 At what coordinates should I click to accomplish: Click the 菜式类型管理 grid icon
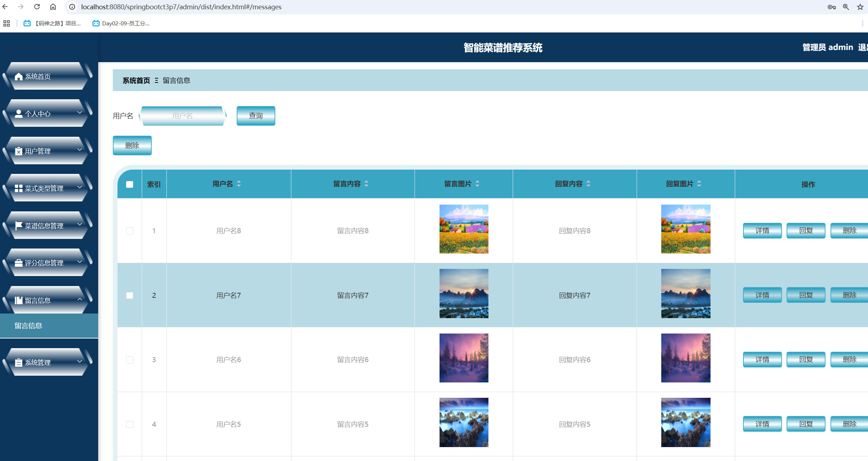pyautogui.click(x=19, y=188)
